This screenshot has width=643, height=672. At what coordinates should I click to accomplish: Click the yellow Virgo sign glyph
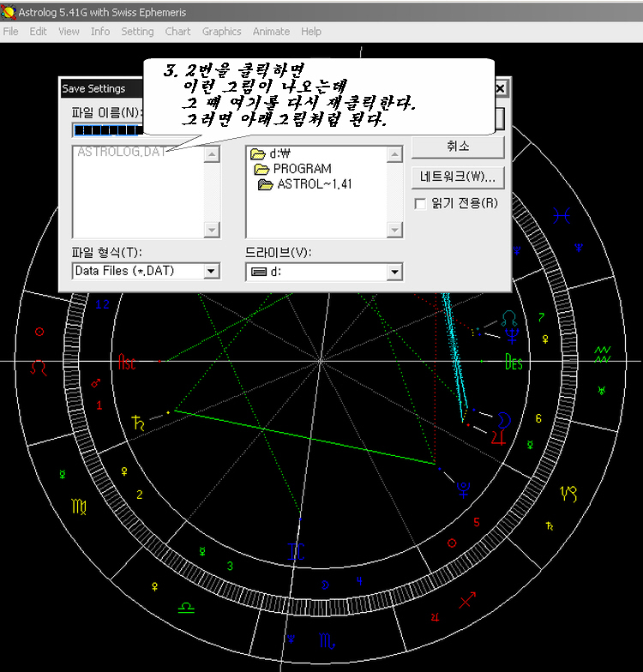pos(79,507)
